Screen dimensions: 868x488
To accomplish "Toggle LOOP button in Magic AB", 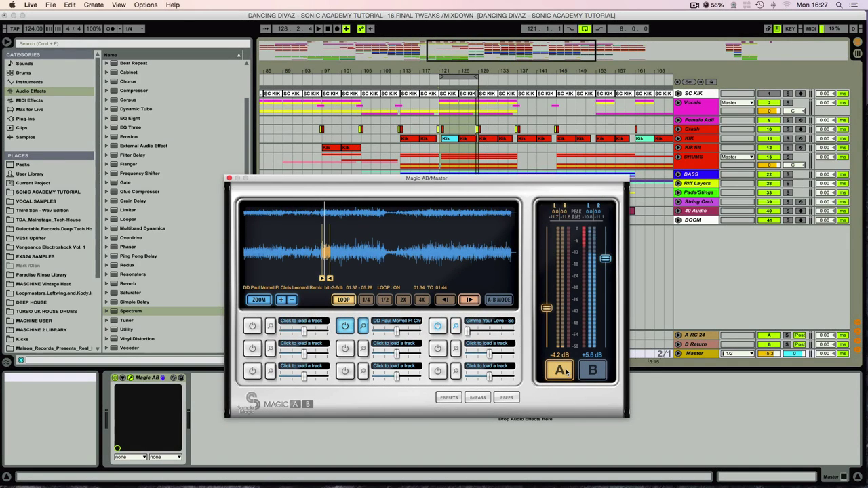I will click(x=344, y=300).
